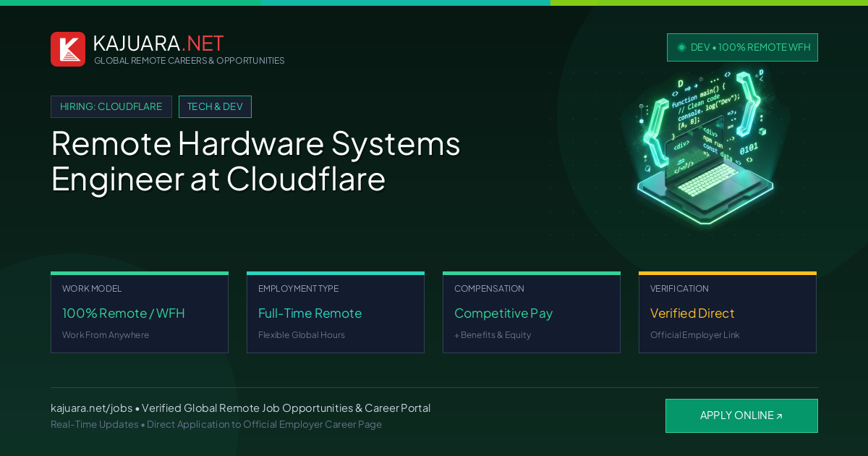
Task: Click the KAJUARA.NET site title
Action: coord(158,43)
